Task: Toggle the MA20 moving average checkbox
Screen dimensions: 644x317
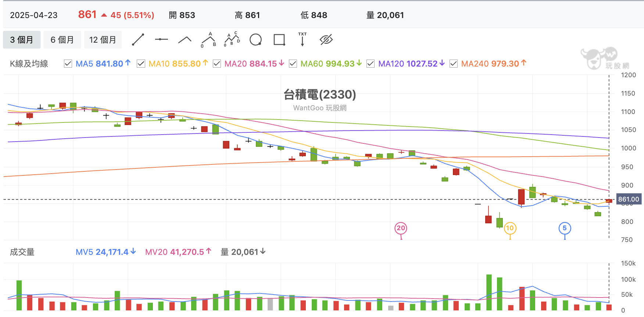Action: click(x=217, y=64)
